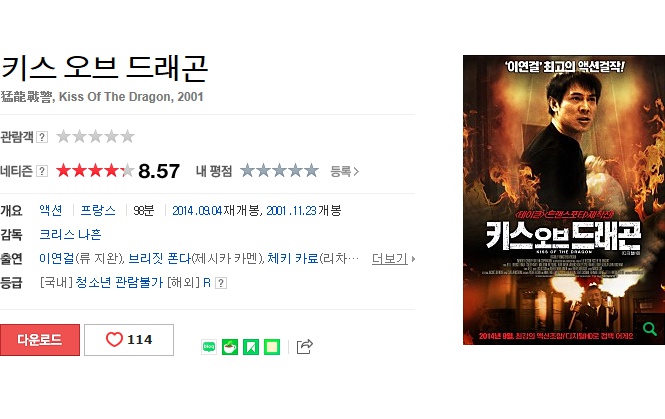
Task: Toggle the heart like button 114
Action: (129, 340)
